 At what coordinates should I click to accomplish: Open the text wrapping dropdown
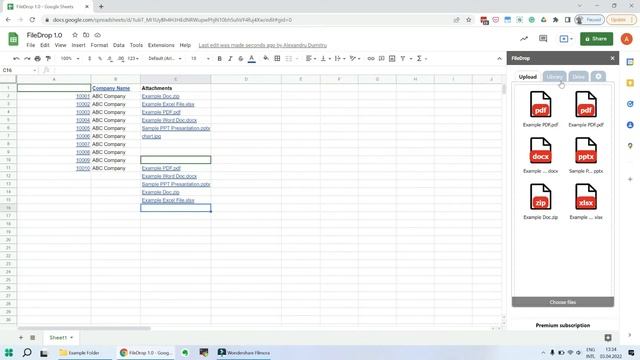(x=340, y=59)
